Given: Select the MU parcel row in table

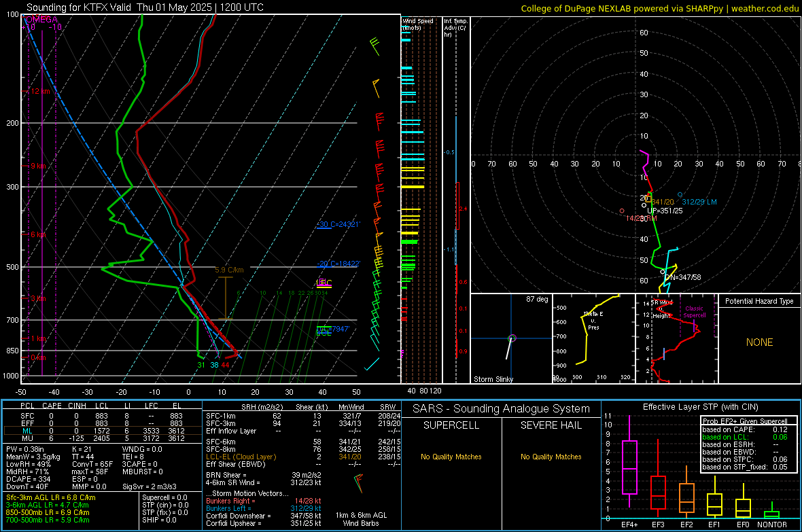Looking at the screenshot, I should click(x=102, y=438).
